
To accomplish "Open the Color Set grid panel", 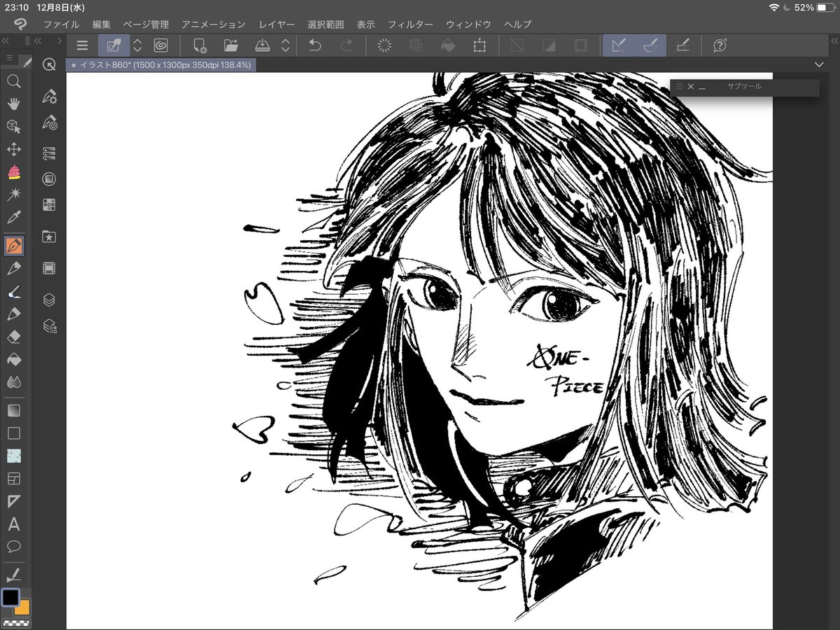I will pos(49,205).
